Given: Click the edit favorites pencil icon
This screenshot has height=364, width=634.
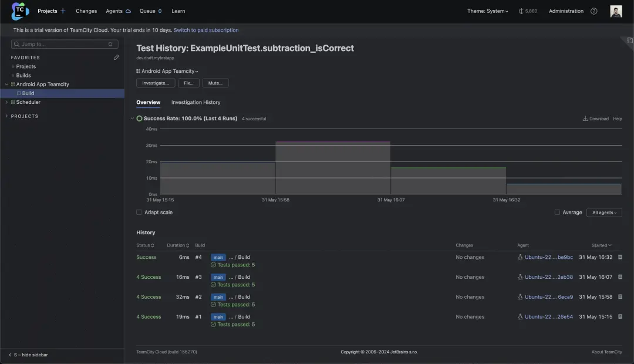Looking at the screenshot, I should pos(116,58).
